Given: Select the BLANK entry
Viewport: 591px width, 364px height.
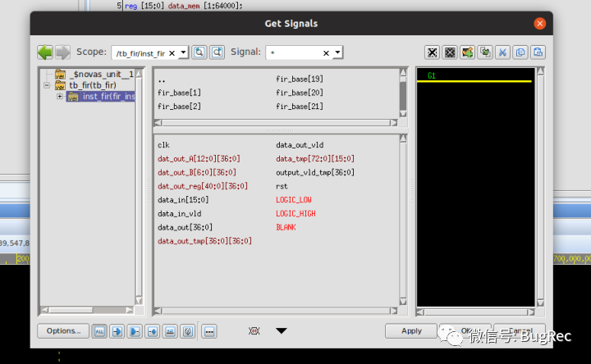Looking at the screenshot, I should point(286,227).
